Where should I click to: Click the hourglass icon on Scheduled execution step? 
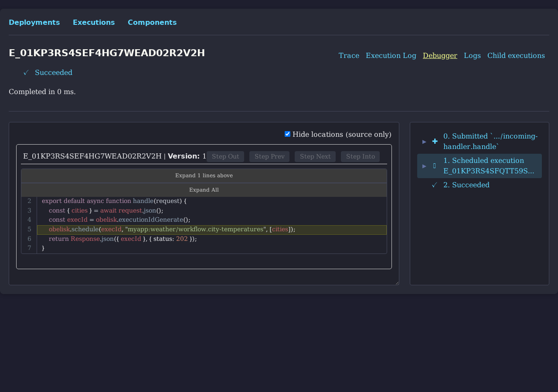434,166
